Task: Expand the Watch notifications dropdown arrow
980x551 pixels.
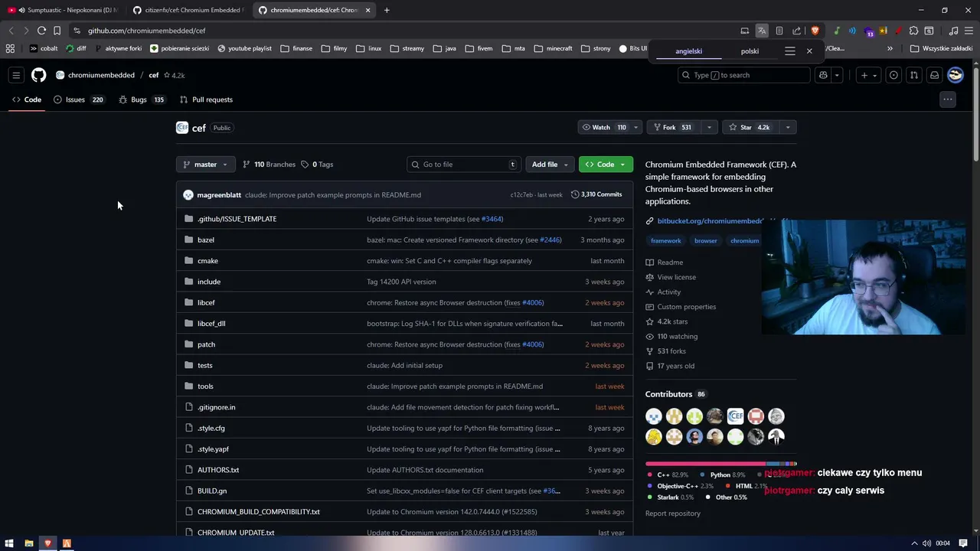Action: [635, 127]
